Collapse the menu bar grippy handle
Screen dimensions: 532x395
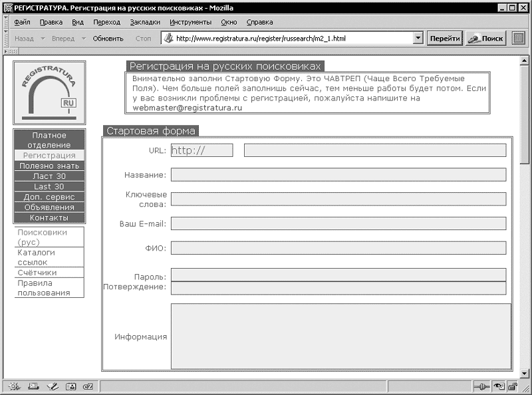6,22
